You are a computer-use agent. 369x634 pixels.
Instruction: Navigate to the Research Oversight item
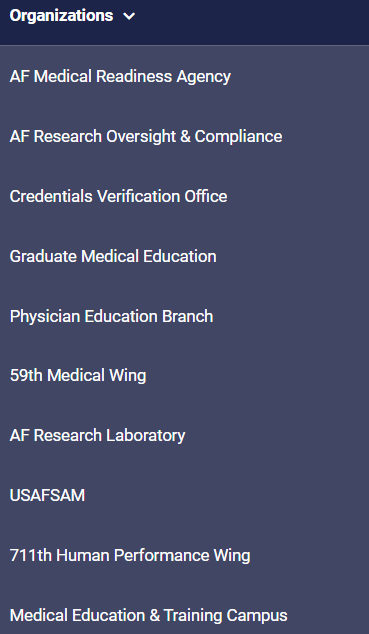[x=146, y=136]
